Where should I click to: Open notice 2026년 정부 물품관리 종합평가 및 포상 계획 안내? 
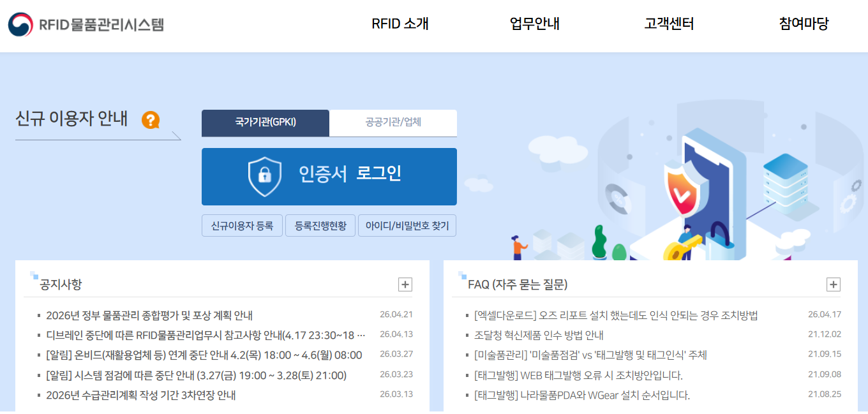tap(149, 316)
